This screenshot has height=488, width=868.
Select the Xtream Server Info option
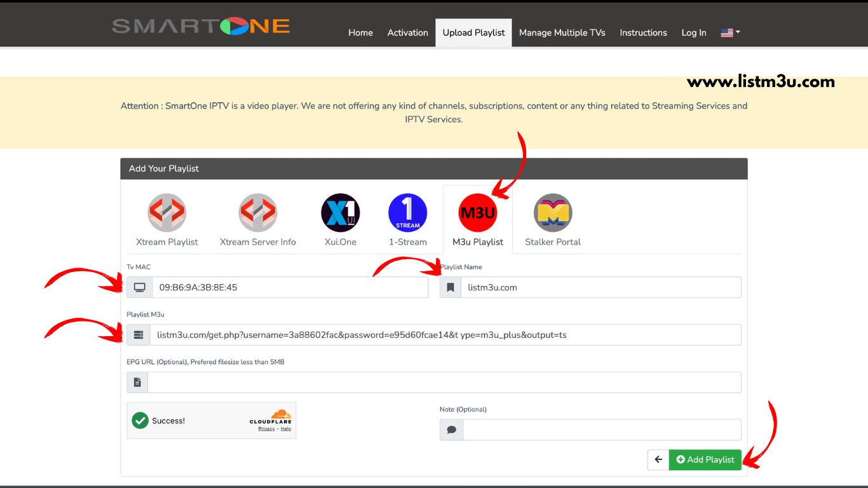point(257,219)
